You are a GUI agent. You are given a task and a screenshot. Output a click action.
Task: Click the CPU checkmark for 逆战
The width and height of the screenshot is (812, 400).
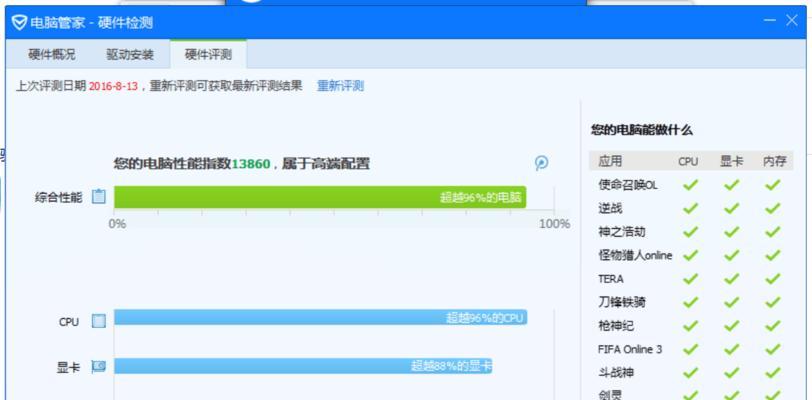[690, 208]
